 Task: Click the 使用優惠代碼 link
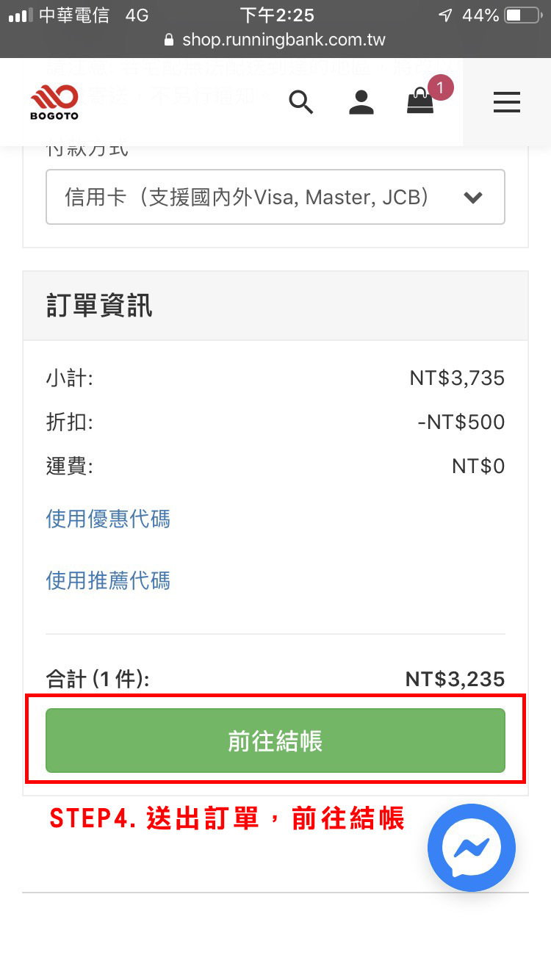pyautogui.click(x=108, y=519)
